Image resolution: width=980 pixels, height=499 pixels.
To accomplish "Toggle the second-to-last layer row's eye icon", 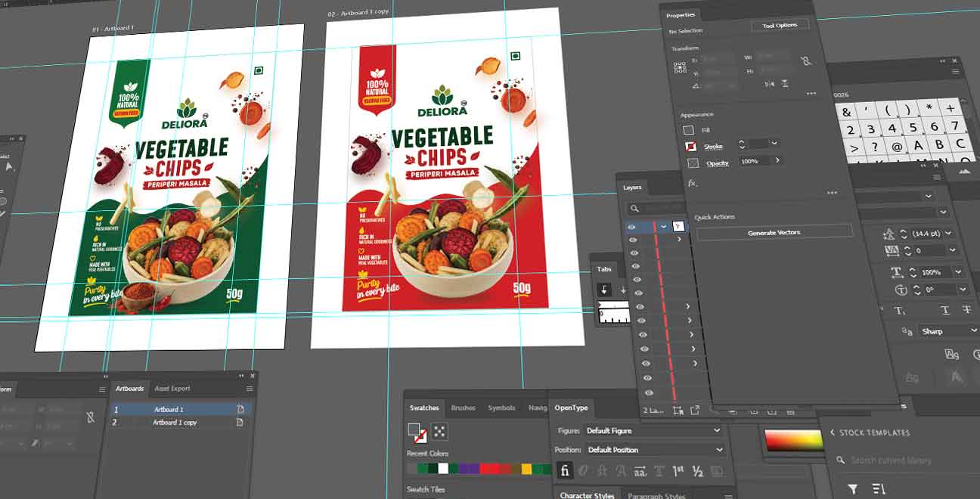I will [647, 377].
